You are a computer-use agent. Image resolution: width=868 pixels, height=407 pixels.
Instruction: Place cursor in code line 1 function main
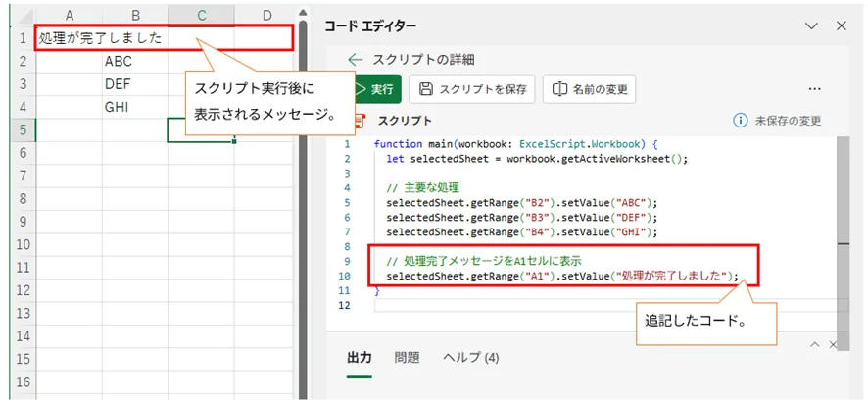pos(514,144)
